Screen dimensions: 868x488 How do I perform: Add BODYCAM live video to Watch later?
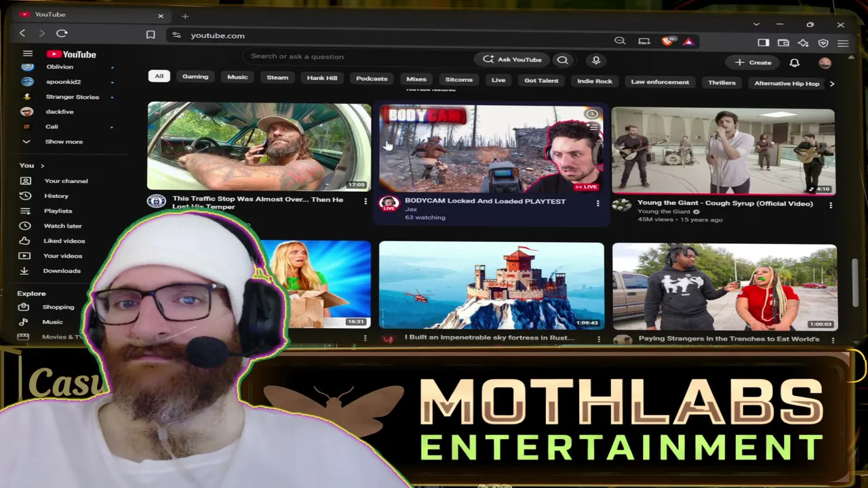(591, 114)
